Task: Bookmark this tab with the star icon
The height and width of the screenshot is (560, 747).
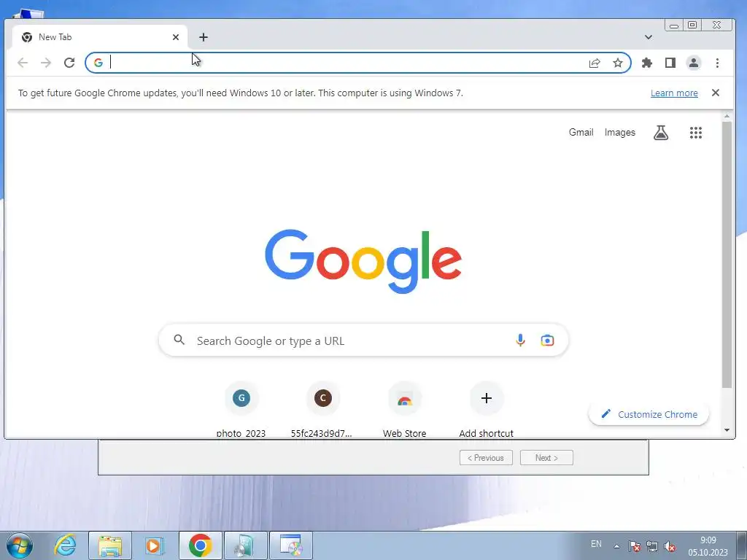Action: point(617,63)
